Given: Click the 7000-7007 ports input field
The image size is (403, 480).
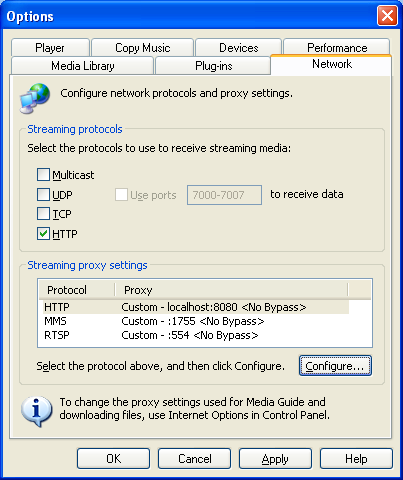Looking at the screenshot, I should [224, 195].
